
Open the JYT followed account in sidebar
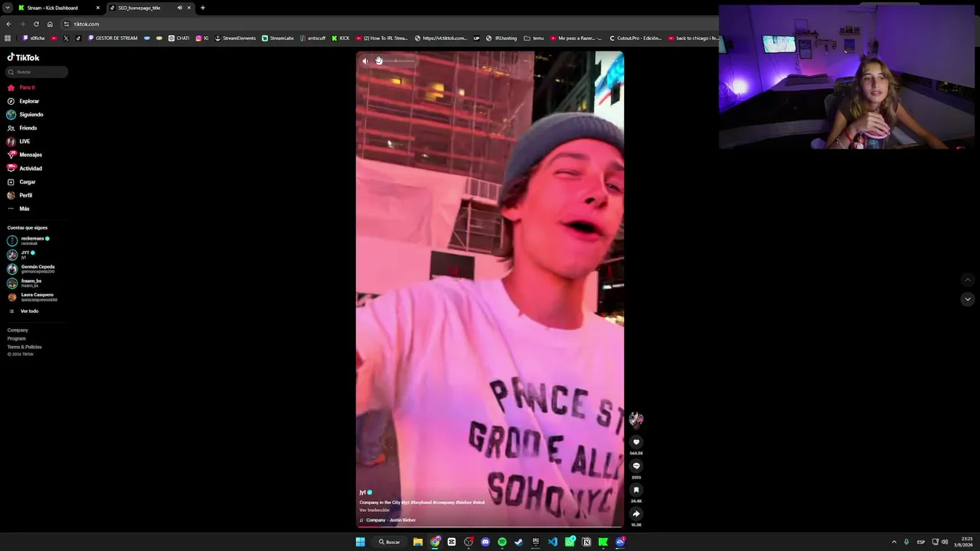(x=21, y=254)
